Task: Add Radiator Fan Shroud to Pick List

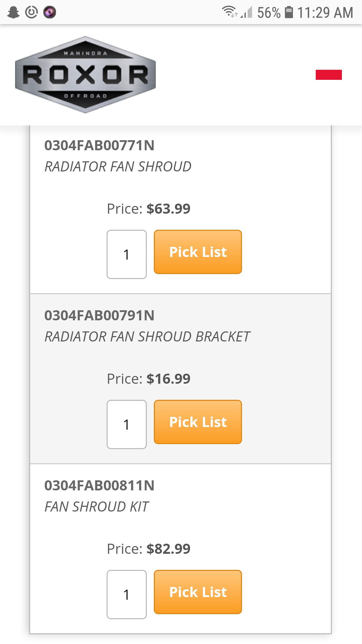Action: click(x=198, y=252)
